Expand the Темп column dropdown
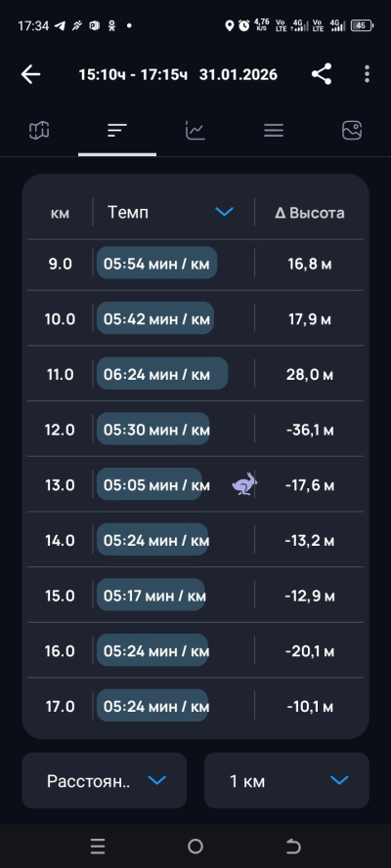Image resolution: width=391 pixels, height=868 pixels. point(224,212)
